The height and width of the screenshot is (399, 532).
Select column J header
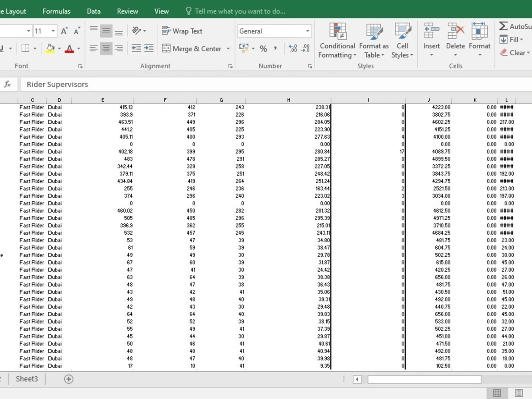click(x=428, y=100)
